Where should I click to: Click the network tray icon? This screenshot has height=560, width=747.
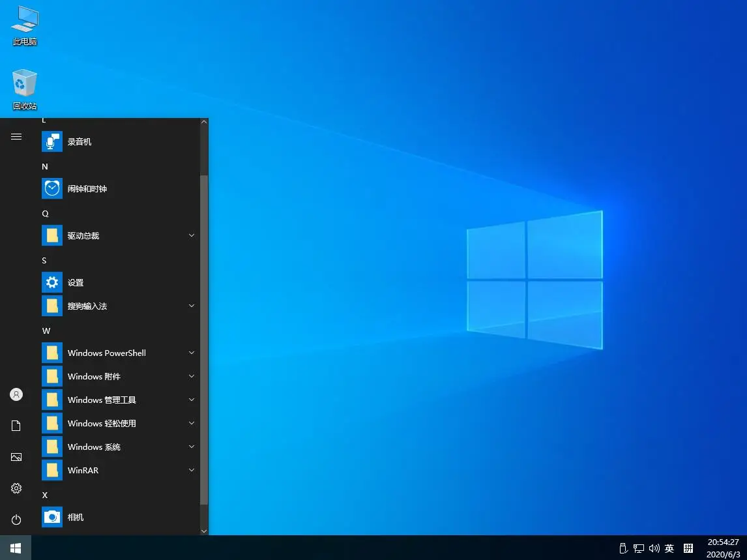pyautogui.click(x=638, y=548)
